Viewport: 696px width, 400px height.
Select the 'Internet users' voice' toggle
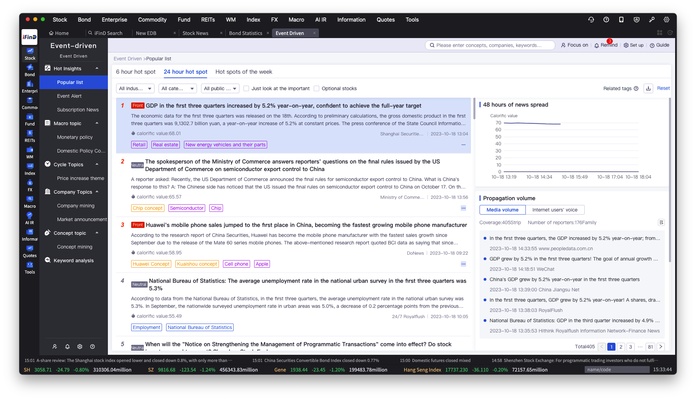pos(555,210)
